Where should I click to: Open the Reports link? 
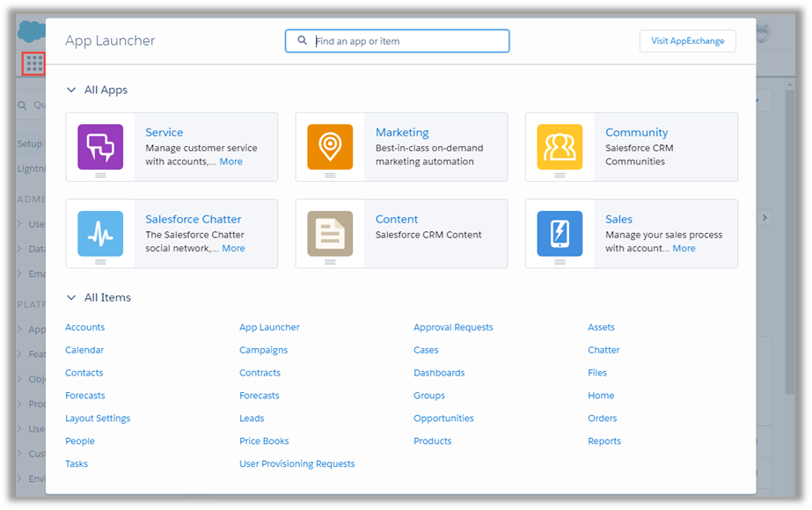pos(604,441)
